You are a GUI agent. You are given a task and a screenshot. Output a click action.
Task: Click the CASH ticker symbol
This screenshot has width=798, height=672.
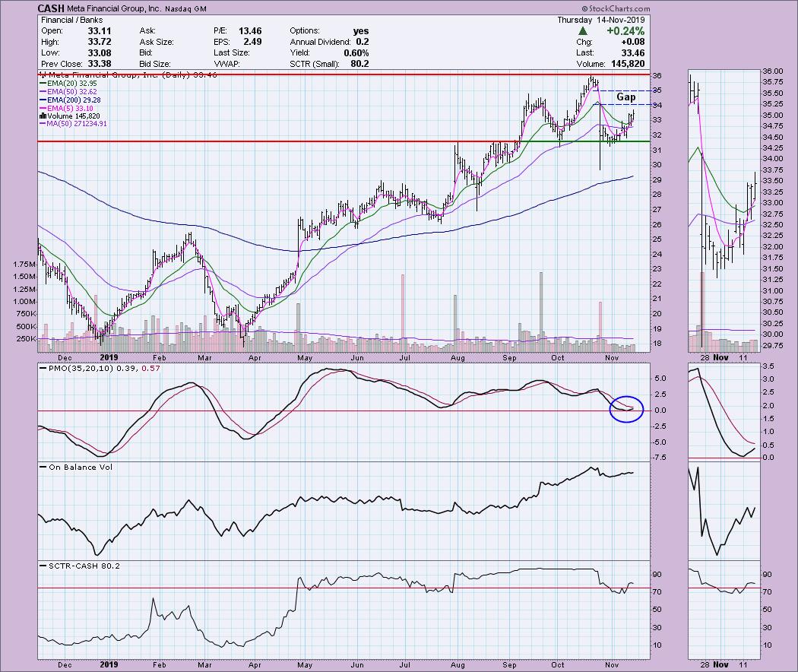click(51, 8)
